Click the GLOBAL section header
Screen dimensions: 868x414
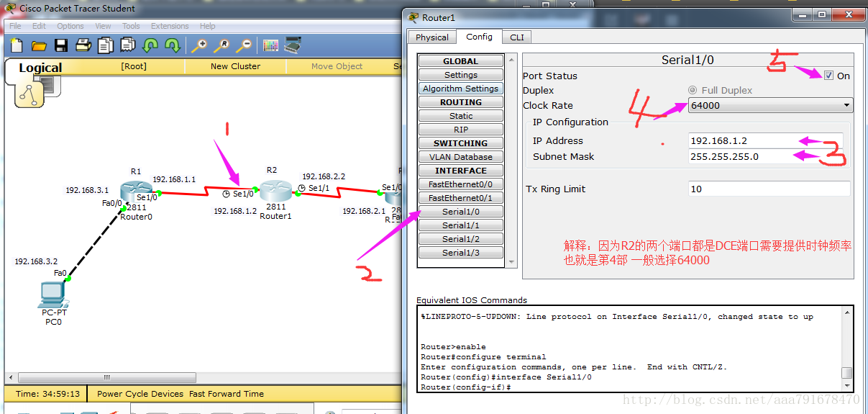tap(461, 61)
